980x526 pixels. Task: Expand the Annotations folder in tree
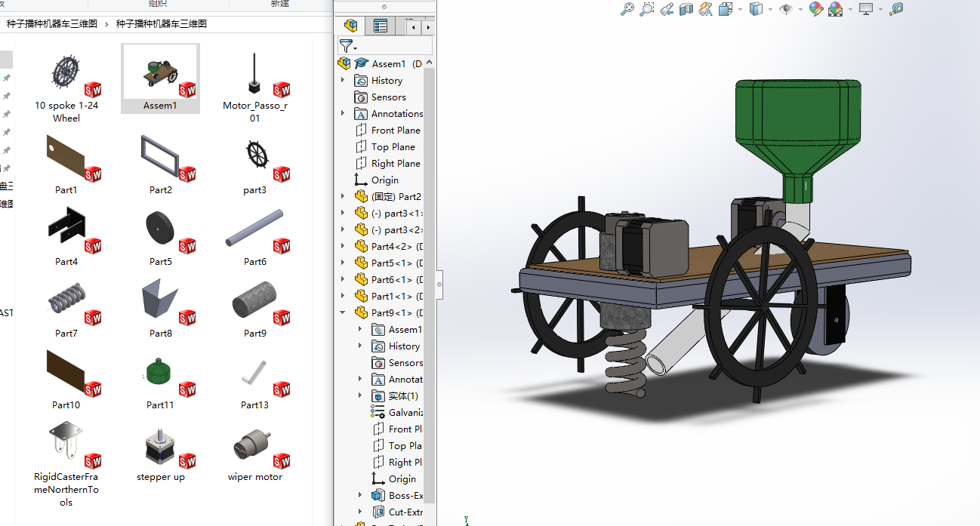(343, 113)
